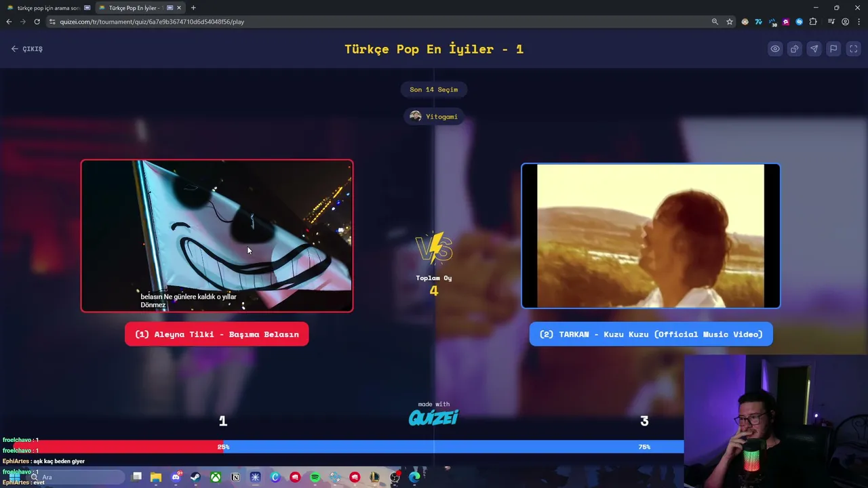The width and height of the screenshot is (868, 488).
Task: Click the zoom magnifier icon in address bar
Action: point(715,22)
